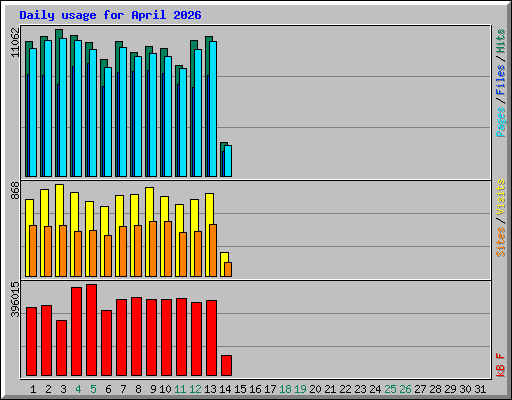The width and height of the screenshot is (512, 400).
Task: Click day 17 on the x-axis
Action: [x=270, y=389]
